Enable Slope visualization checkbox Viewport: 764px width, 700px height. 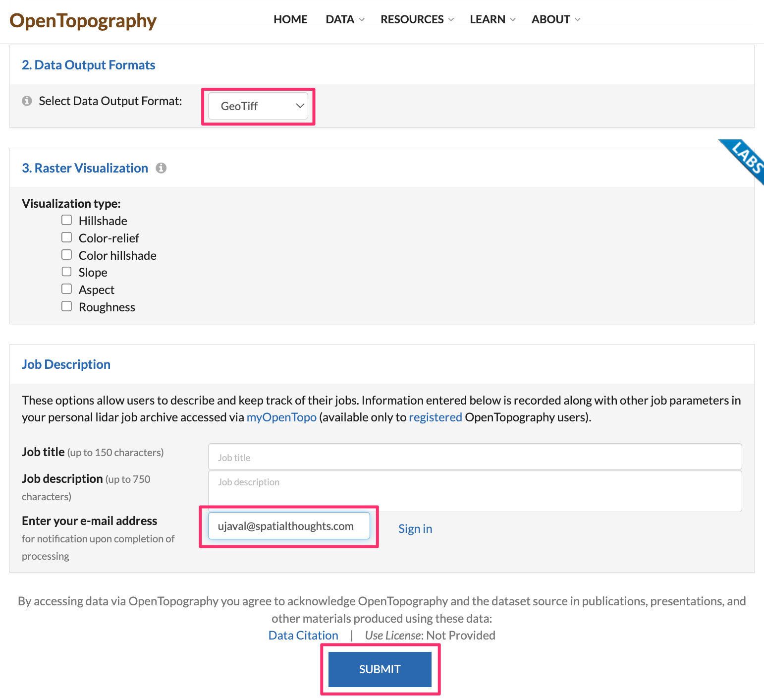click(x=67, y=272)
